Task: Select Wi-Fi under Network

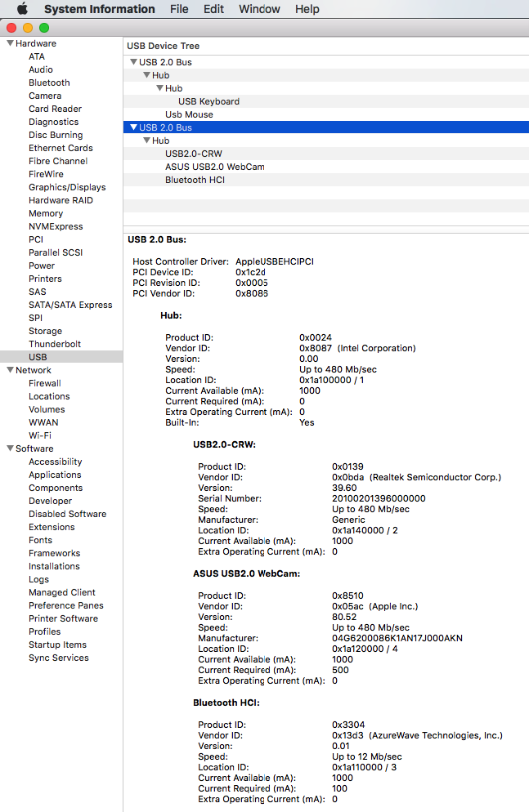Action: pos(40,435)
